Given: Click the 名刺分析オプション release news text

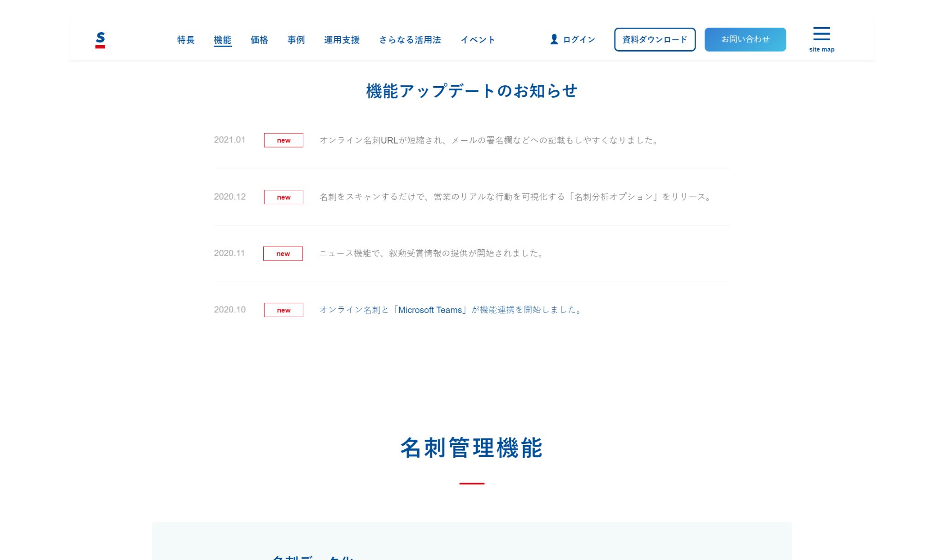Looking at the screenshot, I should click(x=516, y=197).
